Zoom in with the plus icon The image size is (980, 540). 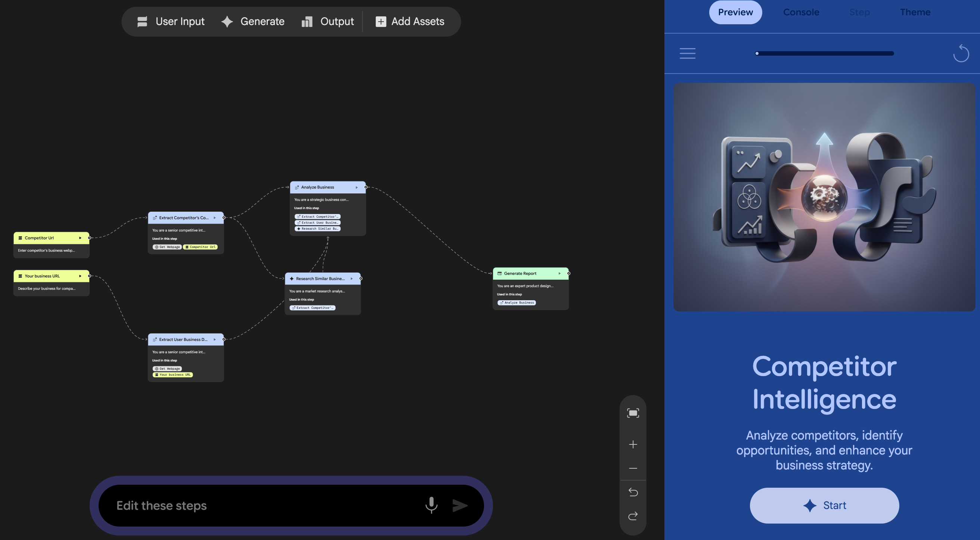[633, 444]
